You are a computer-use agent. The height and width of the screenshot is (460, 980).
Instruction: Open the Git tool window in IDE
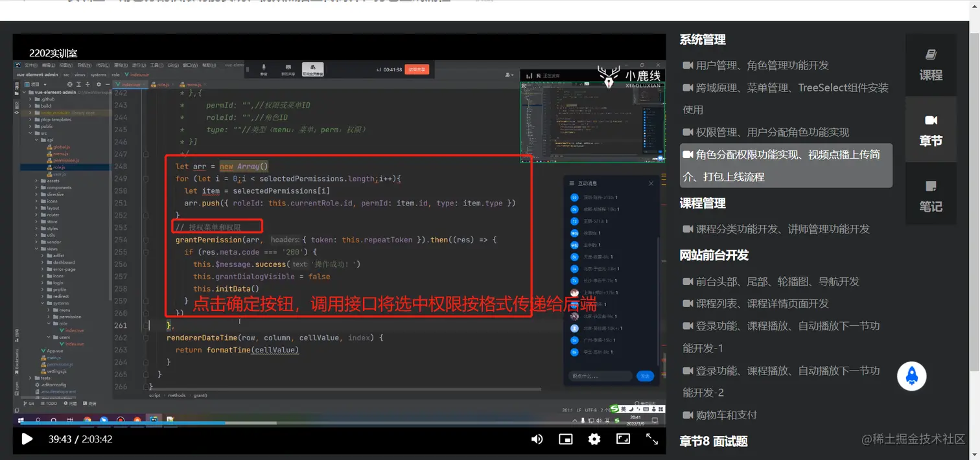29,403
